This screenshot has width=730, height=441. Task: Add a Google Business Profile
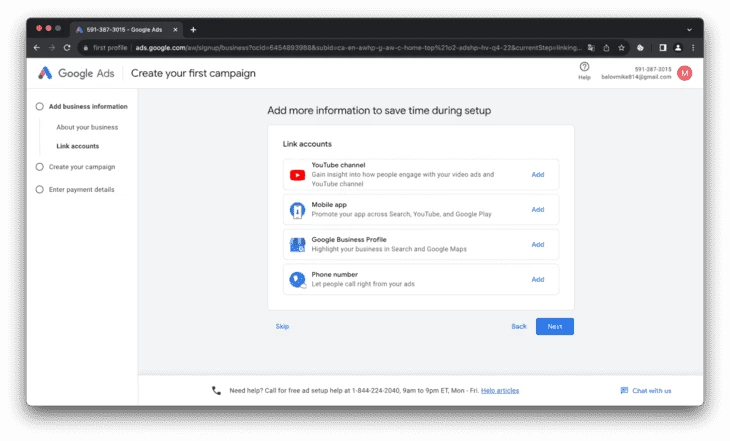pyautogui.click(x=538, y=244)
